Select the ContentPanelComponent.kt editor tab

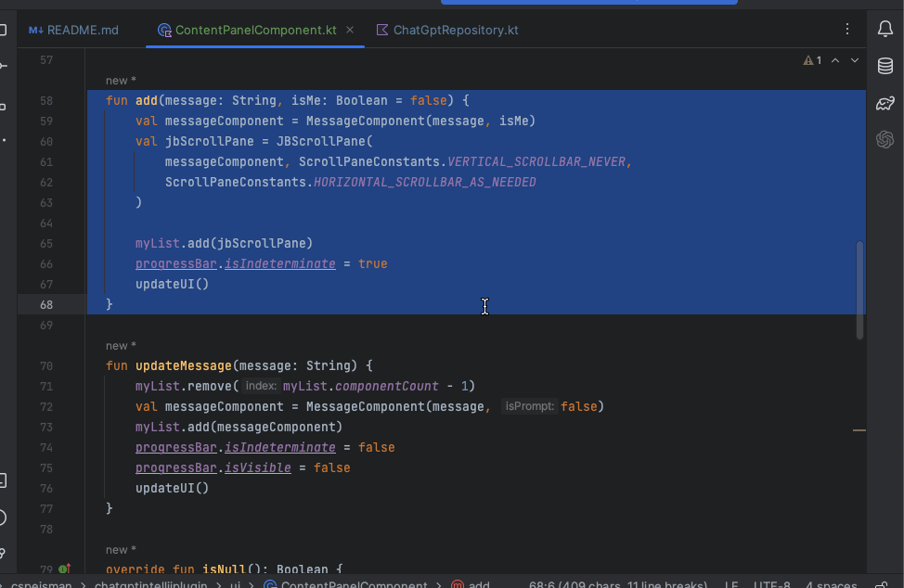255,30
